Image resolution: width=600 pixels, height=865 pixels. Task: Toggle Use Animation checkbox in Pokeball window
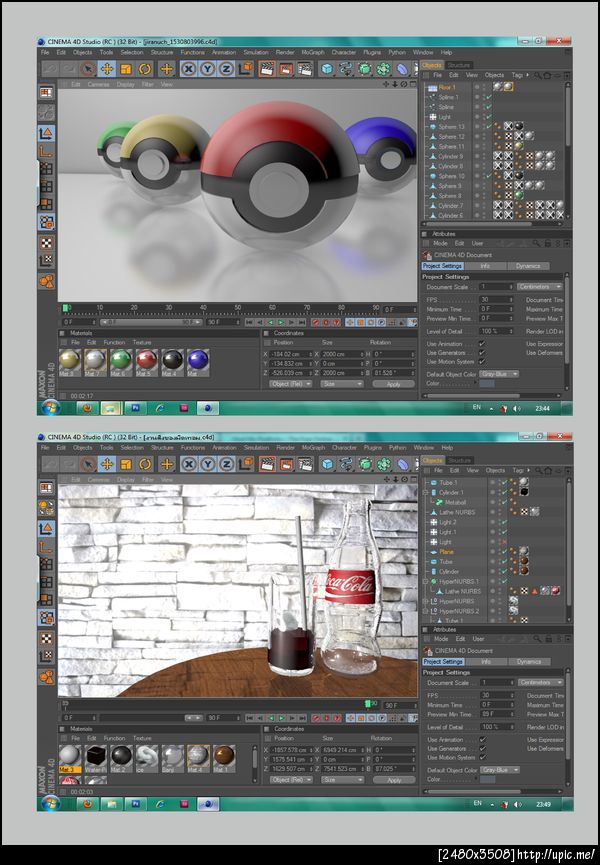483,343
